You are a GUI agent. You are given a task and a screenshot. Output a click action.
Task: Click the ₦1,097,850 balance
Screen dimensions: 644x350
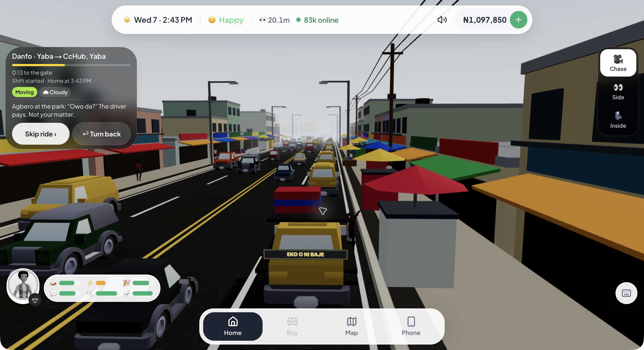[485, 20]
